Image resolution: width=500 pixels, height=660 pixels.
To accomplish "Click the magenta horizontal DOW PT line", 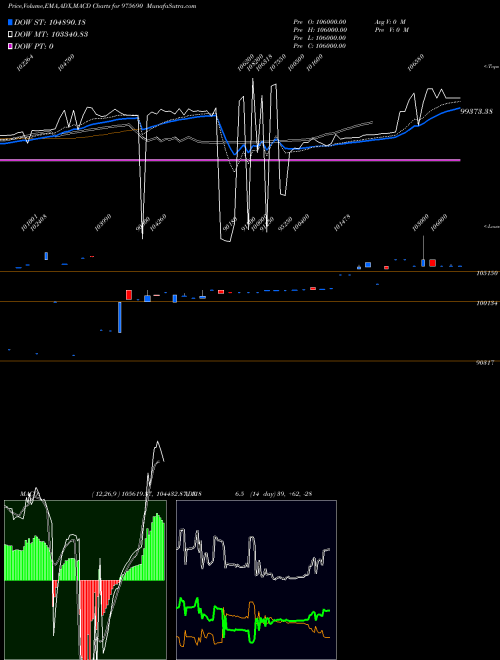I will point(230,160).
